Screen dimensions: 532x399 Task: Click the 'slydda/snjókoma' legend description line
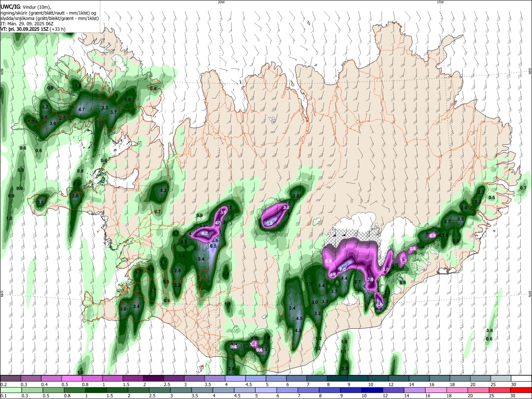tap(49, 18)
